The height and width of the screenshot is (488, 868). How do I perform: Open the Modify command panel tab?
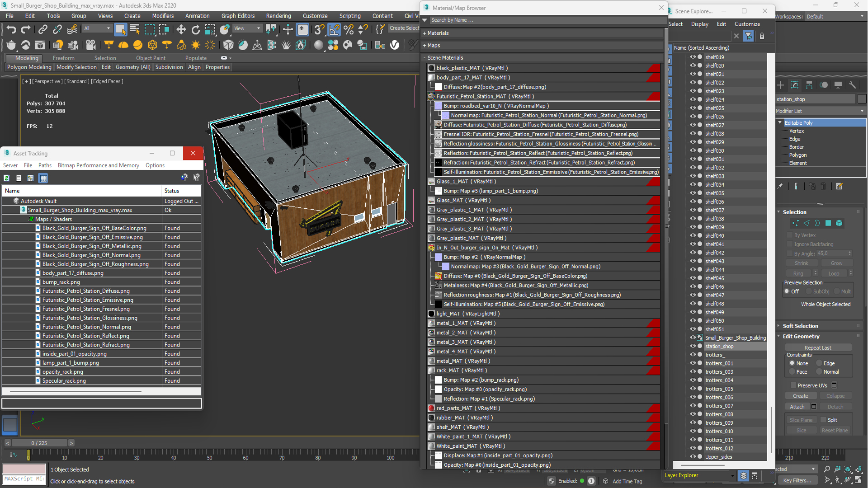pos(795,85)
